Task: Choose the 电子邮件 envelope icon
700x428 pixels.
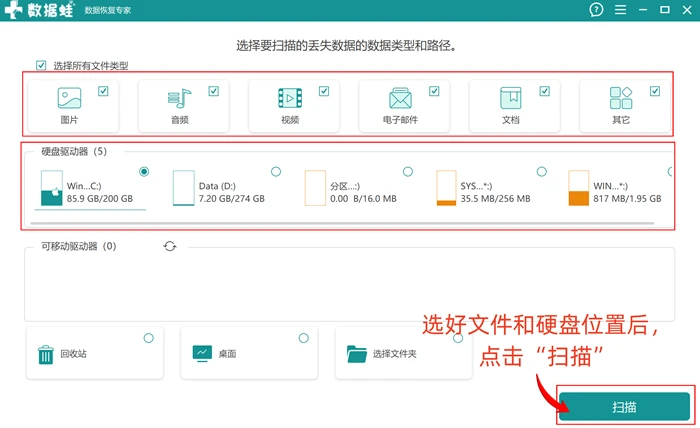Action: 400,98
